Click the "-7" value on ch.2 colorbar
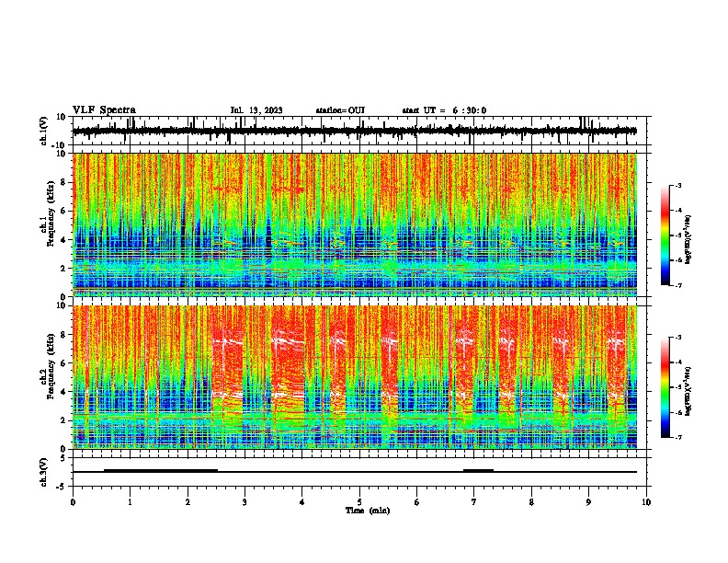 click(678, 437)
